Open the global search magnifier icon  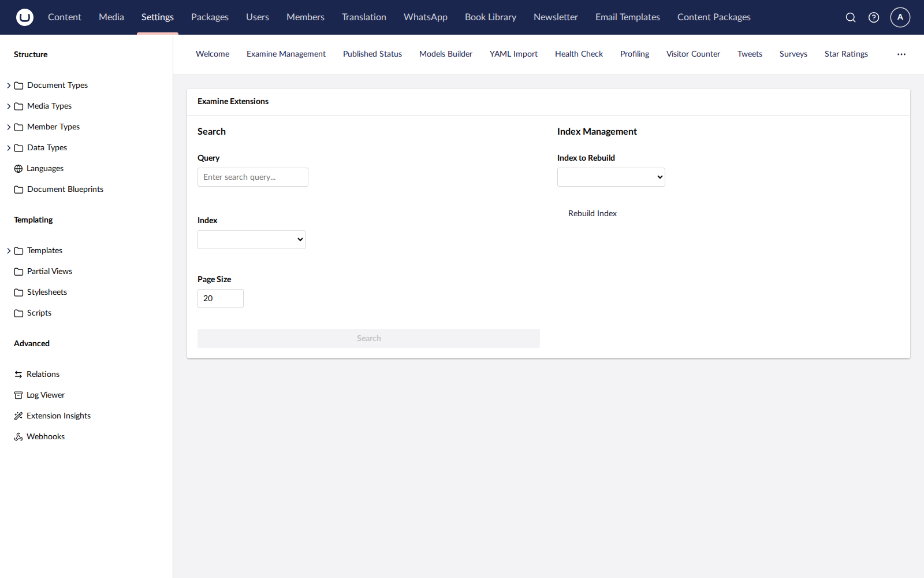click(x=851, y=17)
